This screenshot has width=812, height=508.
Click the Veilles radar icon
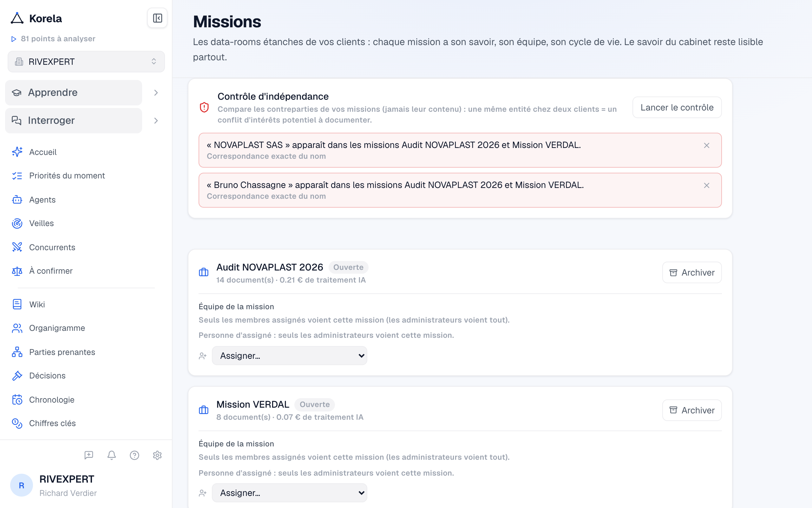tap(17, 224)
